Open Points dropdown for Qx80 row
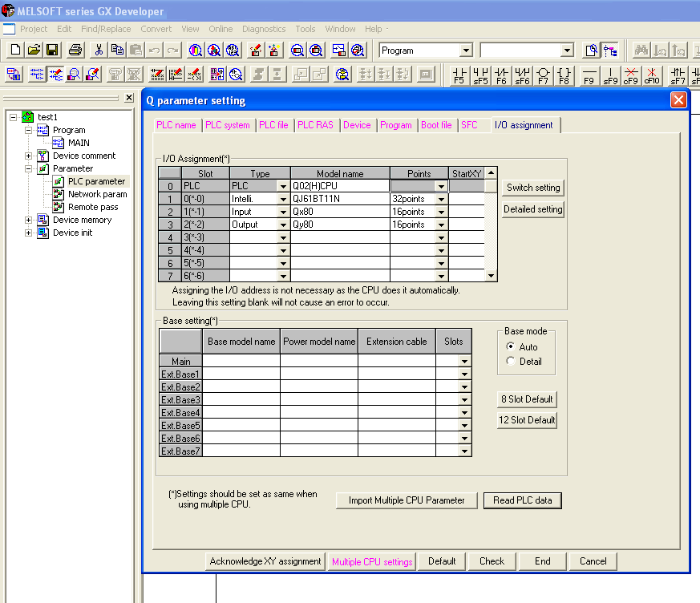The height and width of the screenshot is (603, 700). [x=441, y=212]
